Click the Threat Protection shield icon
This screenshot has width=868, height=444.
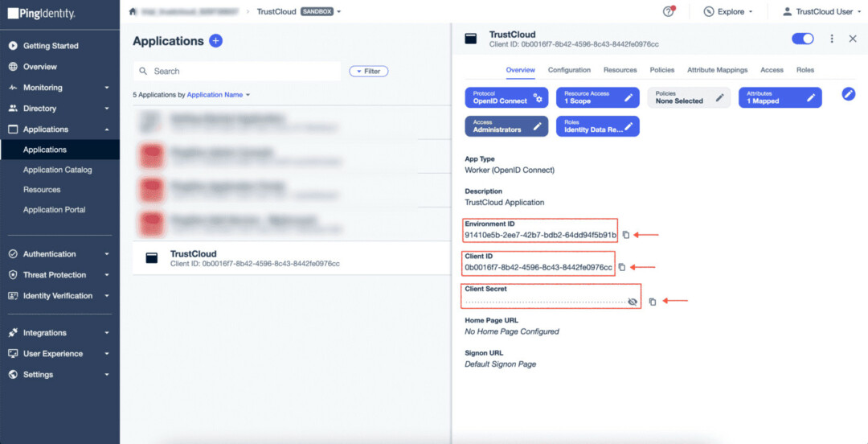14,275
